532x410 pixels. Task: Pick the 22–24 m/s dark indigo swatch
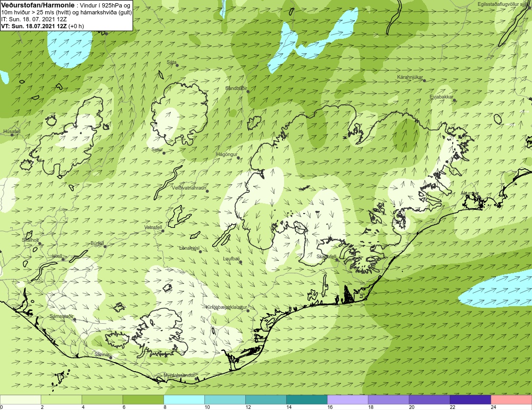(x=470, y=399)
